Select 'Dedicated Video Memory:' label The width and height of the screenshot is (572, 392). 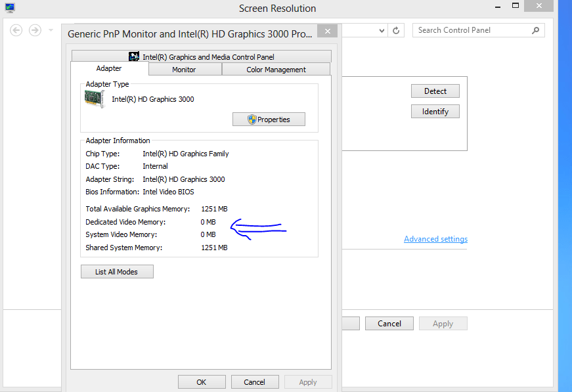click(x=125, y=222)
